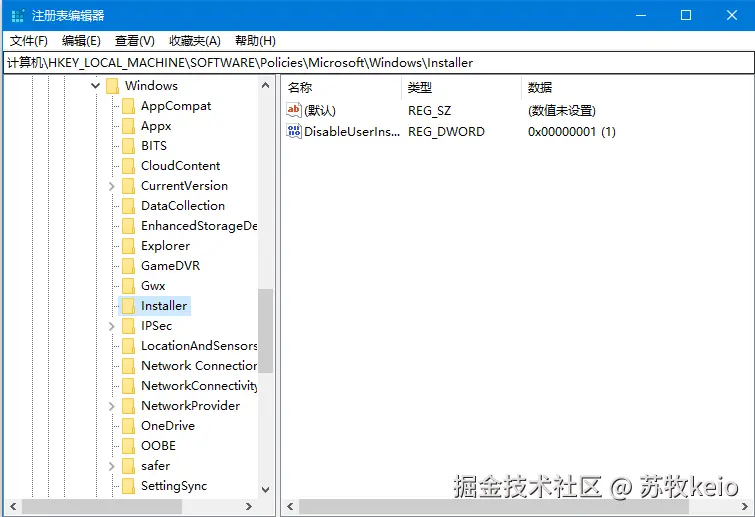Click the IPSec folder icon
Screen dimensions: 755x517
click(x=129, y=326)
